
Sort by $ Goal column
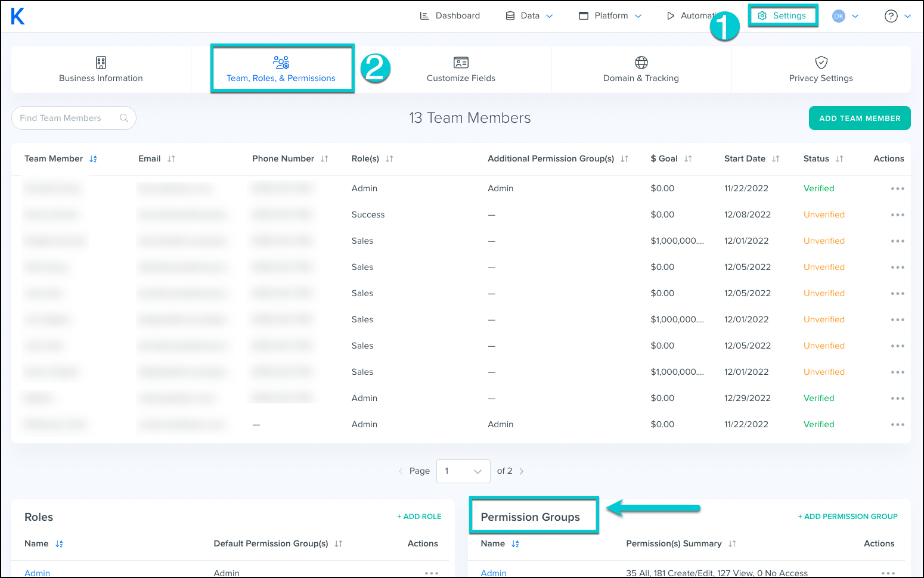pyautogui.click(x=688, y=159)
